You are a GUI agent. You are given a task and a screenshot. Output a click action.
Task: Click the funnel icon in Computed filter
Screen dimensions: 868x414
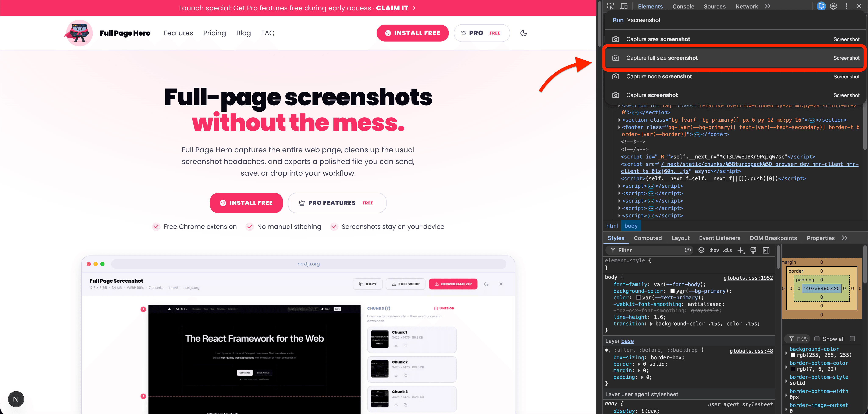tap(791, 339)
